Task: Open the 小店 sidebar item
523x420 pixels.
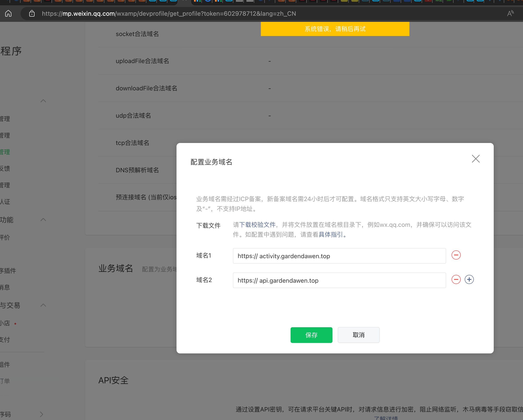Action: click(5, 323)
